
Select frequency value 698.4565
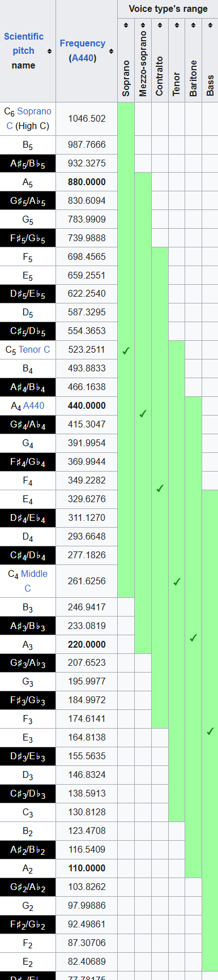[87, 256]
